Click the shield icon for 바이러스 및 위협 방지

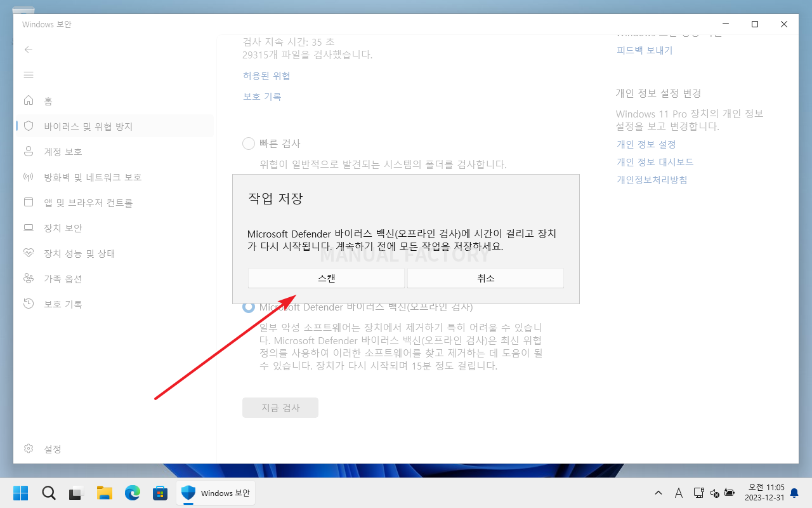(29, 126)
